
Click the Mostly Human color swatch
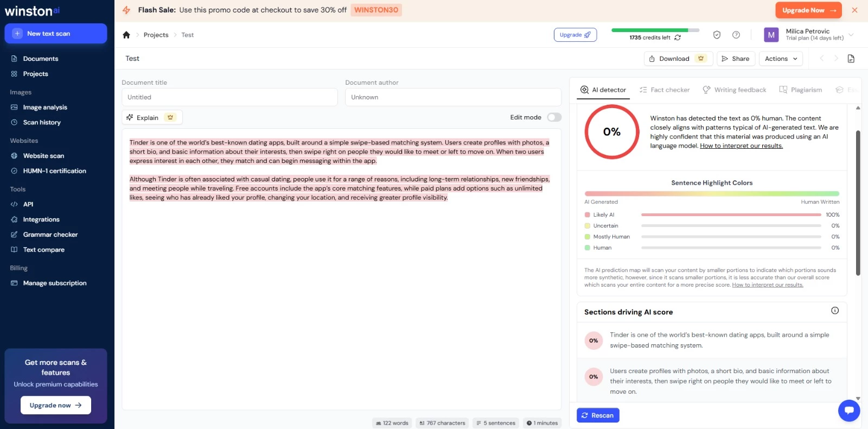click(x=587, y=237)
